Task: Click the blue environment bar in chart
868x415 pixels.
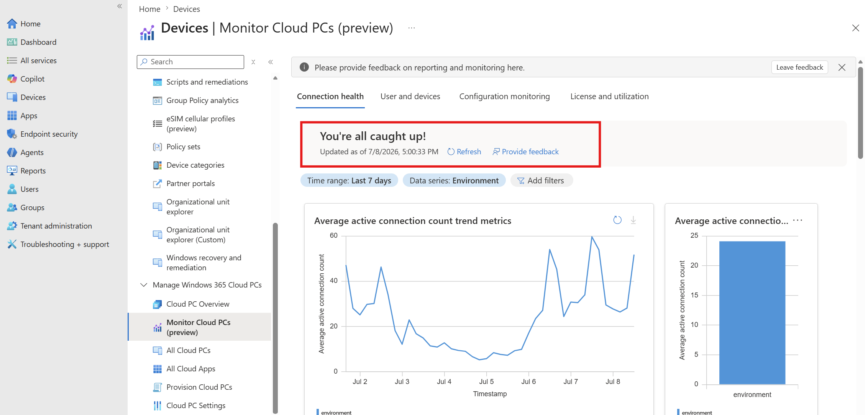Action: [x=752, y=312]
